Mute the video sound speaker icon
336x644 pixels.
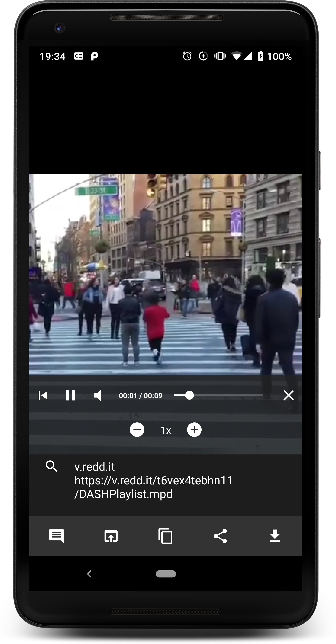coord(98,396)
